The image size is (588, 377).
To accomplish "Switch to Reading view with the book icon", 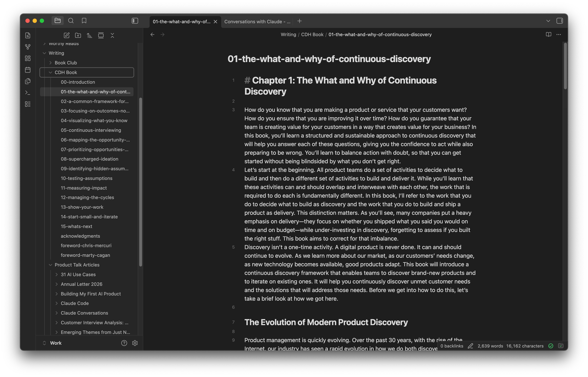I will (x=548, y=34).
